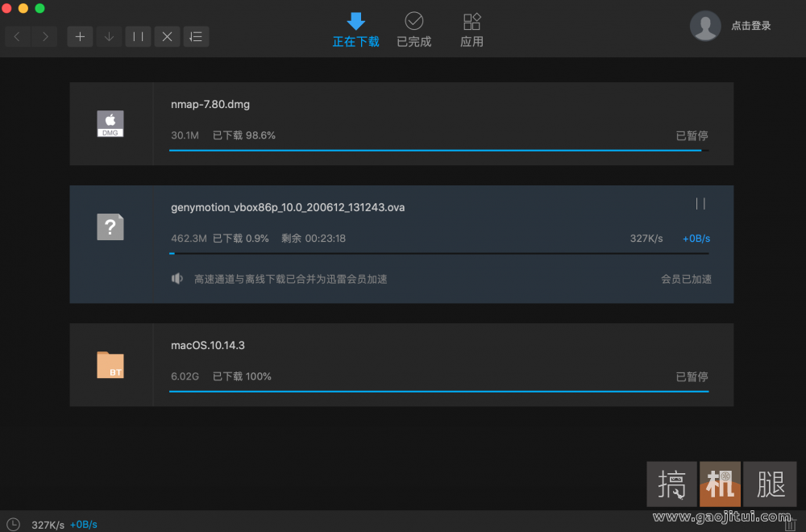Open the 已完成 tab
806x532 pixels.
tap(413, 30)
